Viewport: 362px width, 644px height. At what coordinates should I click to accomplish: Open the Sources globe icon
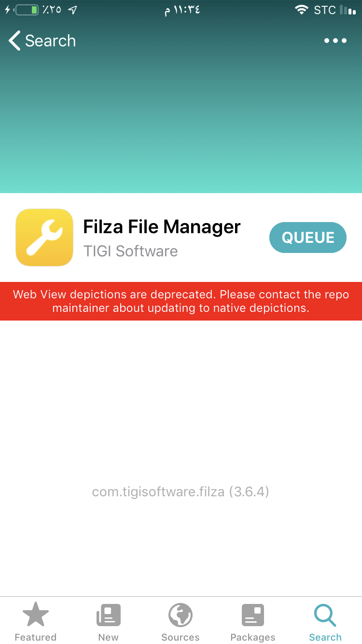pyautogui.click(x=181, y=615)
